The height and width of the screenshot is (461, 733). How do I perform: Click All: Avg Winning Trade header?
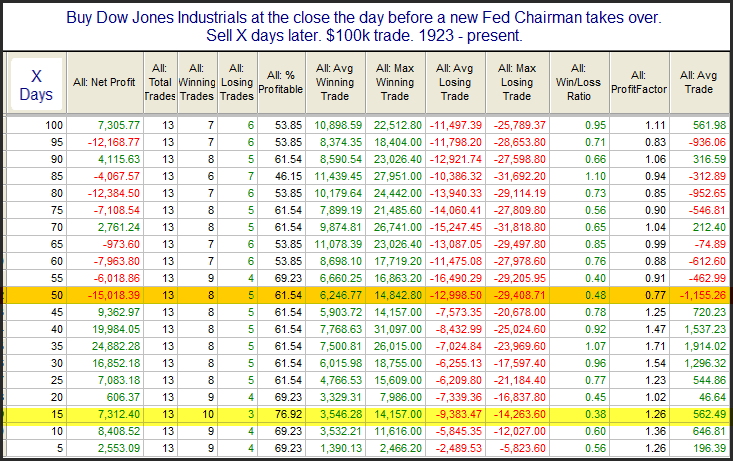335,82
